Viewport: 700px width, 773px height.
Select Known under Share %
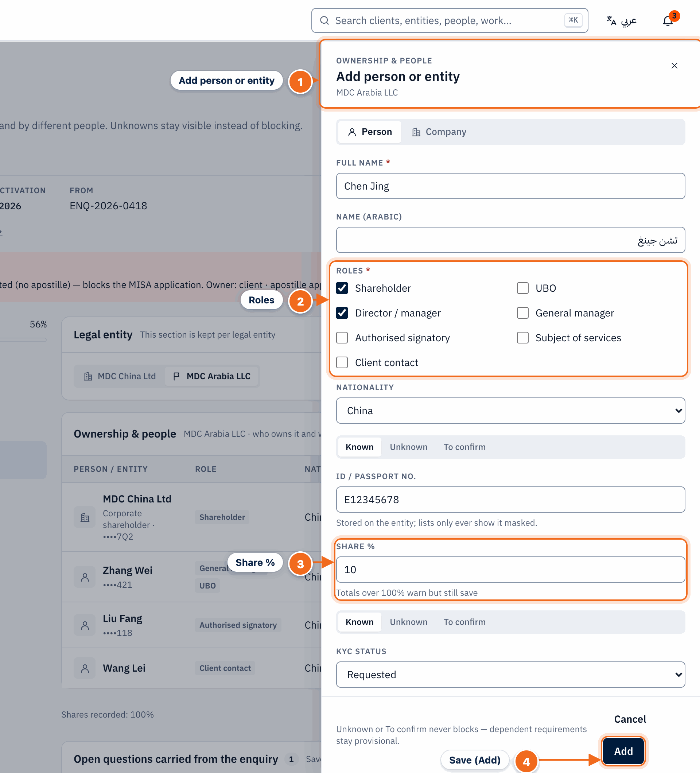pyautogui.click(x=359, y=622)
